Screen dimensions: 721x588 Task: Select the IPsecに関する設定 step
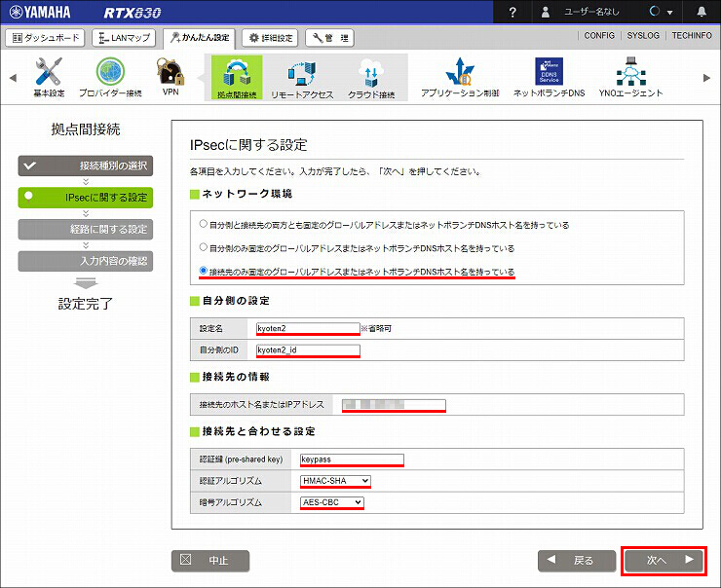click(x=86, y=198)
